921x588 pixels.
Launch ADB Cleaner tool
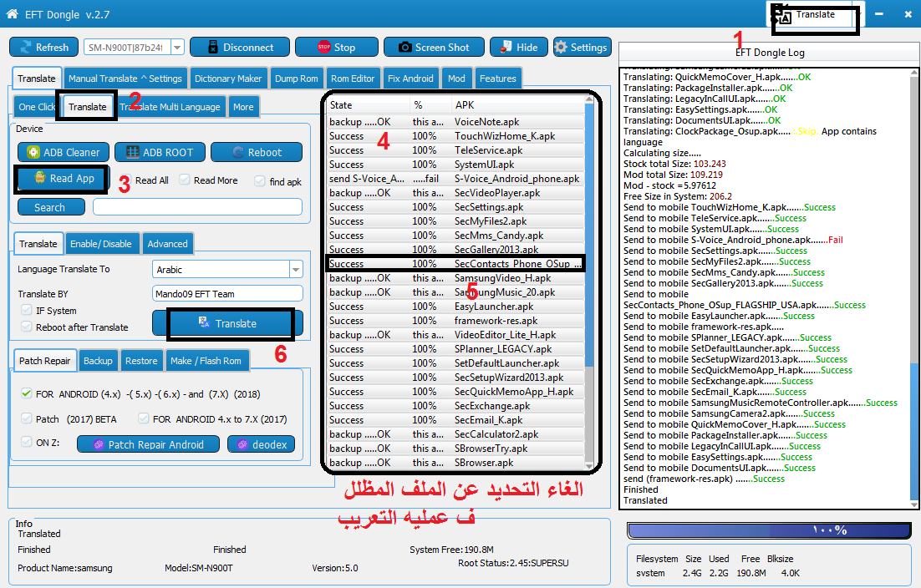64,152
